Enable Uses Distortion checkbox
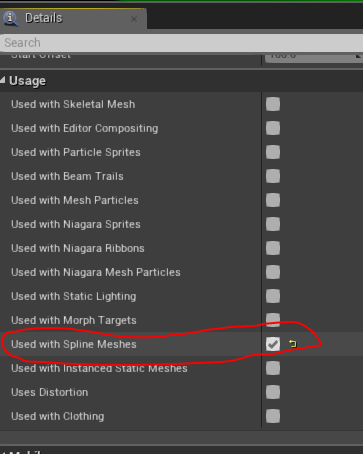Screen dimensions: 363x454 [x=273, y=392]
